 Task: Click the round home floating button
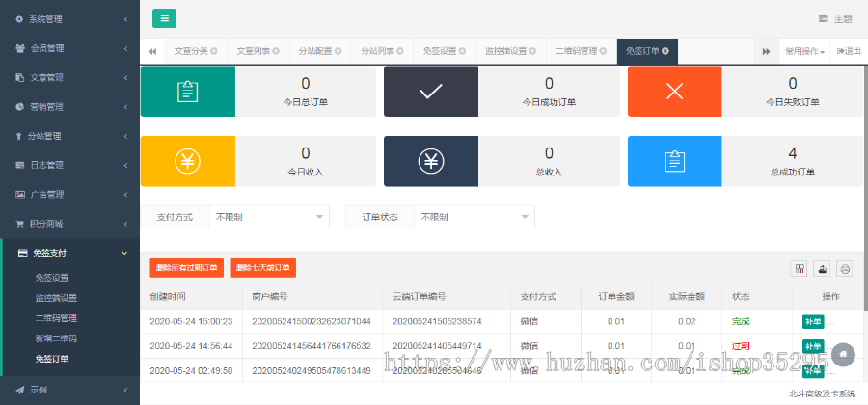tap(843, 354)
